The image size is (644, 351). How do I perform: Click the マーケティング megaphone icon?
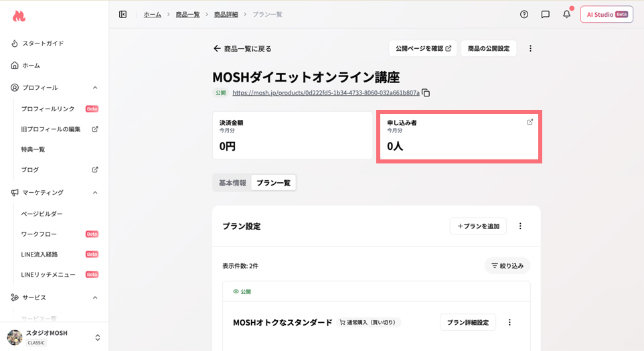tap(15, 192)
